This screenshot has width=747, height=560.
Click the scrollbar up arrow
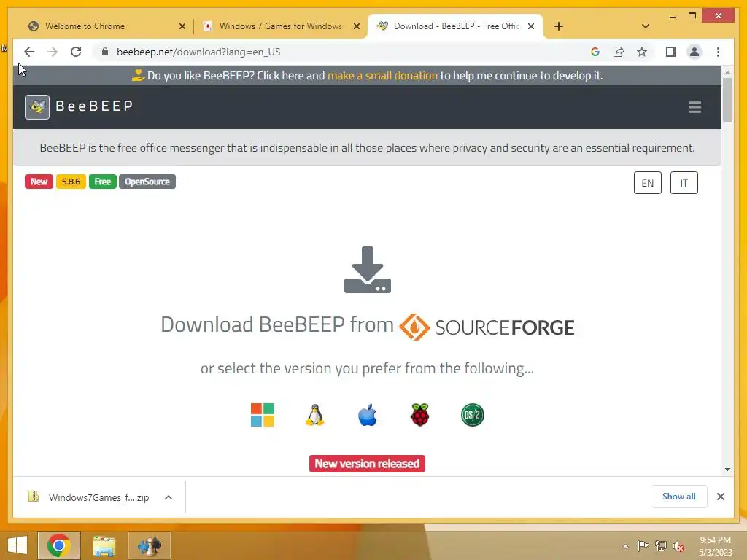coord(727,72)
